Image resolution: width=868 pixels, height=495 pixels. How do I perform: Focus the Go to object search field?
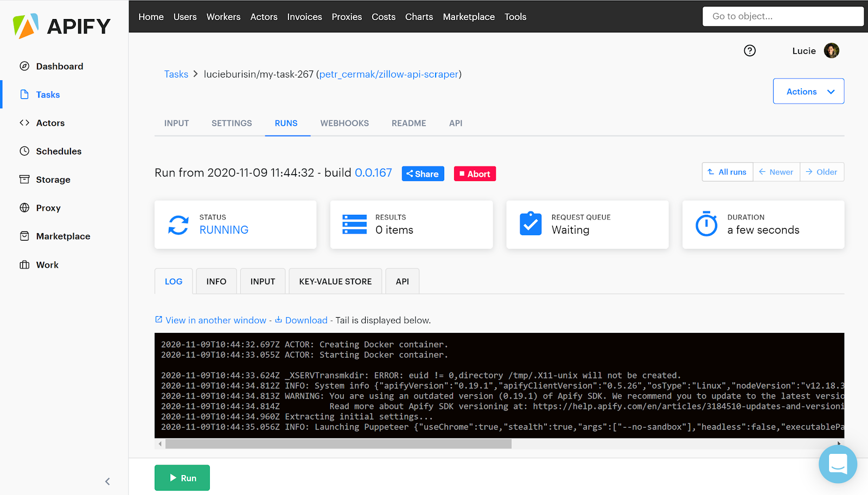point(783,16)
